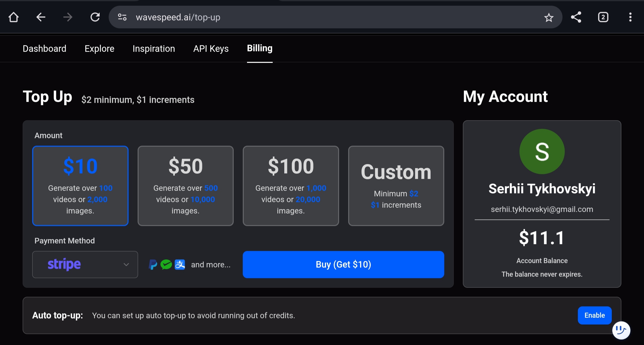Open the support chat bubble
Screen dimensions: 644x345
coord(621,330)
